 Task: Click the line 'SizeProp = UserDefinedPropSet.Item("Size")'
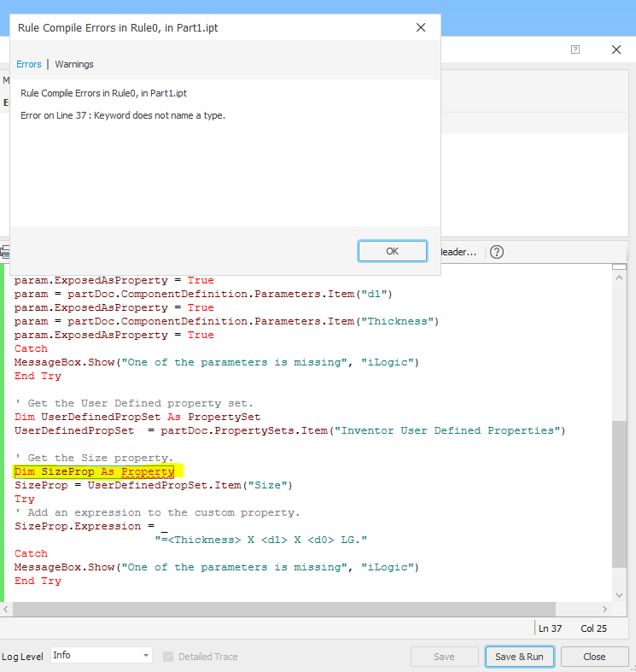154,485
